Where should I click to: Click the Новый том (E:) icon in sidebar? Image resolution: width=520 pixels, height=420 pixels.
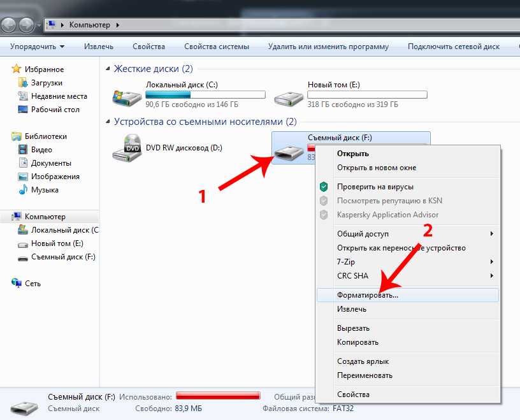tap(23, 245)
